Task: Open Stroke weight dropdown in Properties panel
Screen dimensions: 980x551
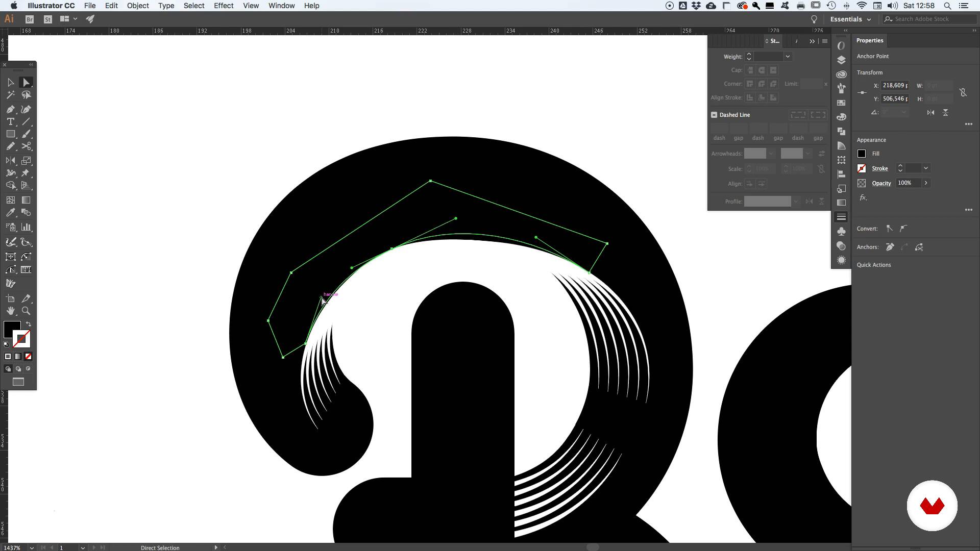Action: click(925, 168)
